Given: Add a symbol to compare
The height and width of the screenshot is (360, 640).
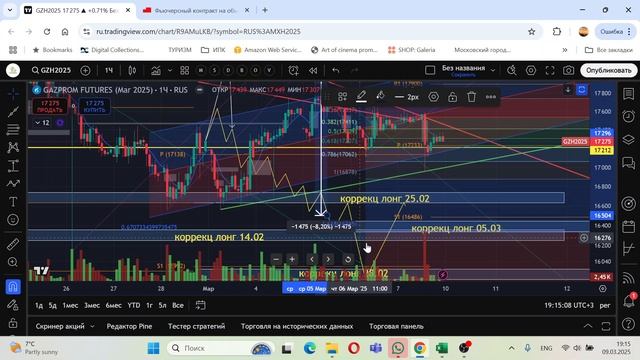Looking at the screenshot, I should click(x=85, y=70).
